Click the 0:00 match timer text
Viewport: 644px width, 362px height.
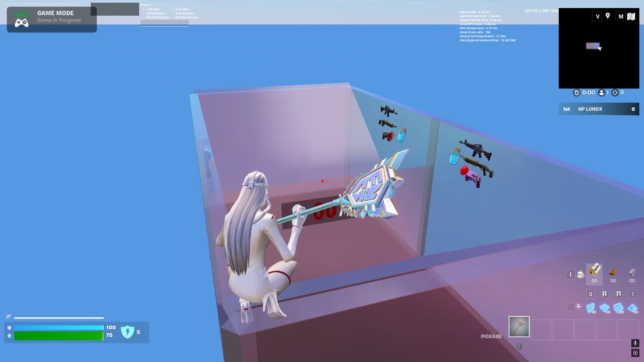(588, 93)
